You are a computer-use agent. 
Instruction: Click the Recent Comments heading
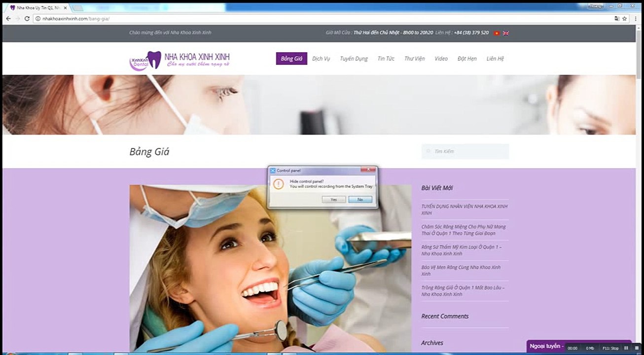pos(445,316)
